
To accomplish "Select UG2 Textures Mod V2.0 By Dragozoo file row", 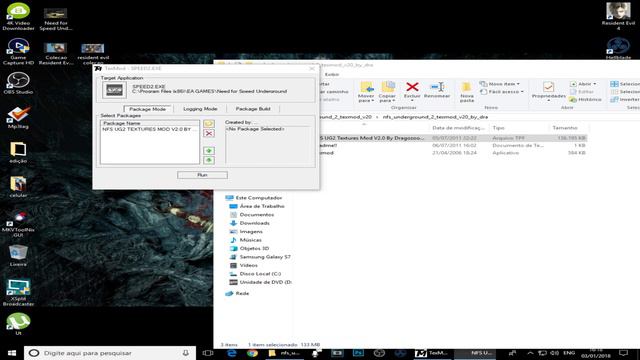I will 453,138.
